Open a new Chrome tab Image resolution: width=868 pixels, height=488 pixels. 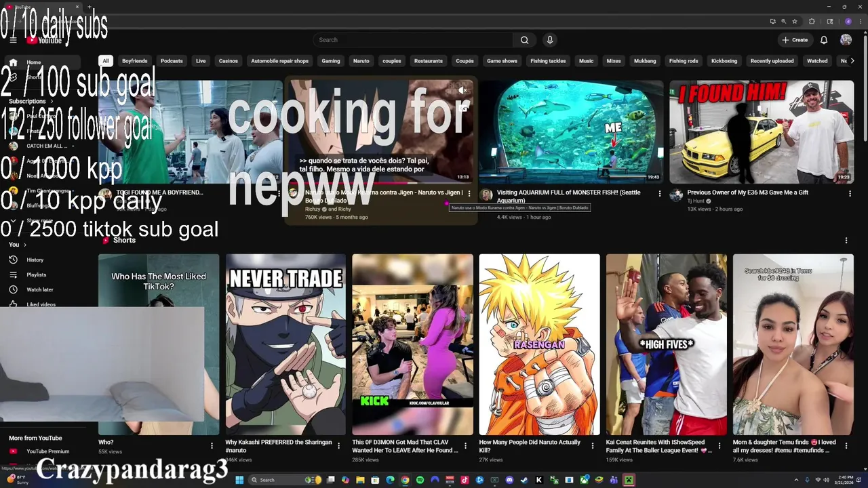pos(90,7)
